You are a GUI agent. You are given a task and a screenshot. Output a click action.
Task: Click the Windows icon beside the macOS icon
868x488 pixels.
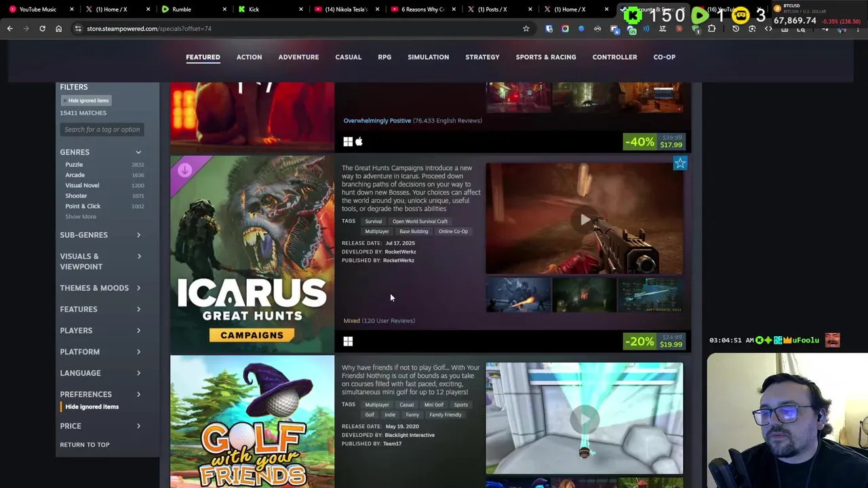[x=348, y=141]
